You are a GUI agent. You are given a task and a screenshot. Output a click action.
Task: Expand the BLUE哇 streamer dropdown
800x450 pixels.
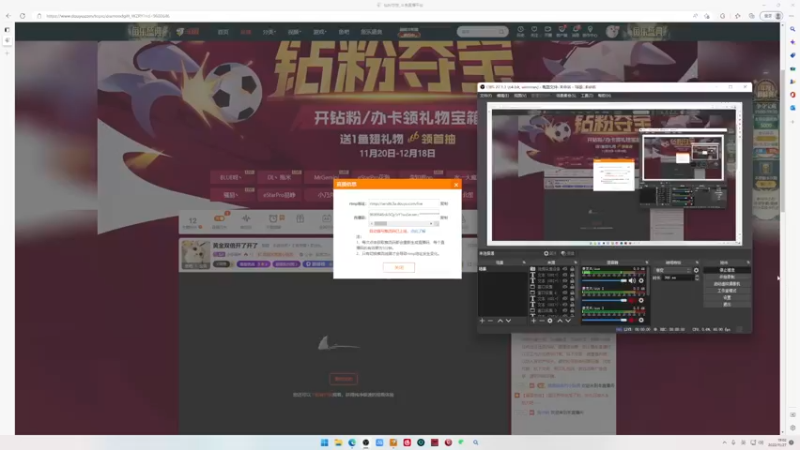pos(233,177)
